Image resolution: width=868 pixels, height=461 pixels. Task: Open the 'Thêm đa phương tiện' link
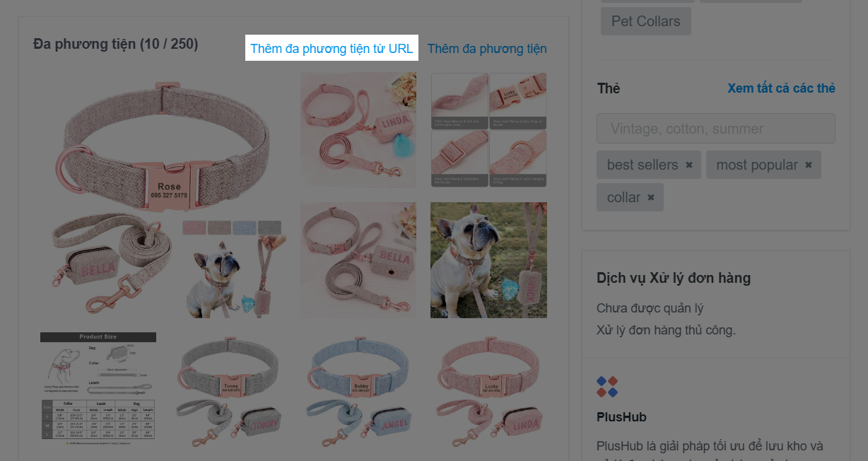click(x=487, y=49)
